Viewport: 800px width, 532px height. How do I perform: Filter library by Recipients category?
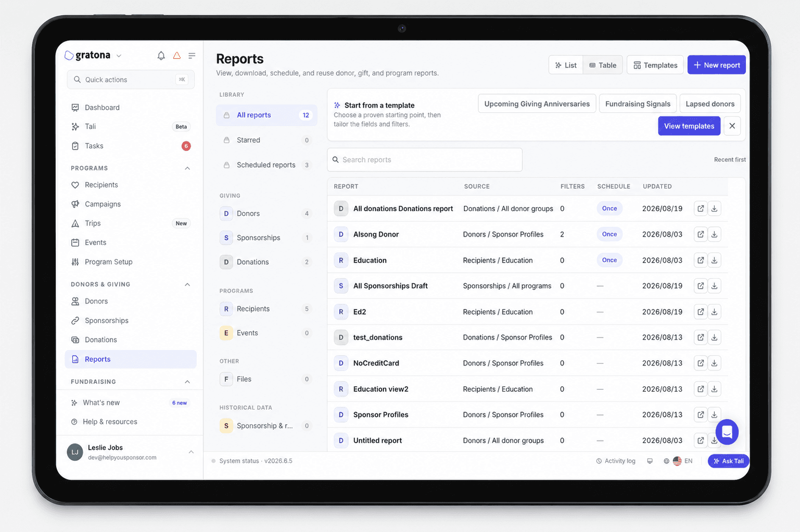(x=266, y=309)
